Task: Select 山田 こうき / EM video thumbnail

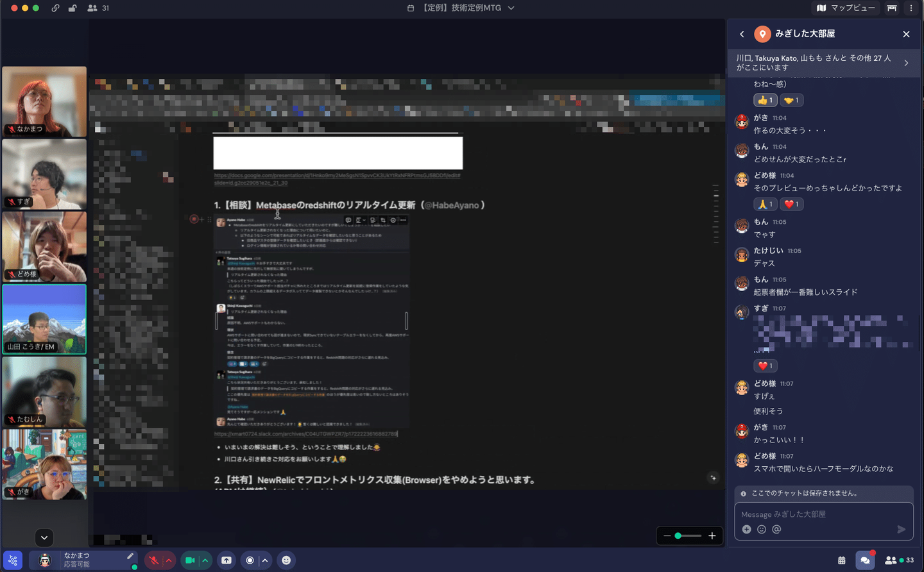Action: pyautogui.click(x=44, y=319)
